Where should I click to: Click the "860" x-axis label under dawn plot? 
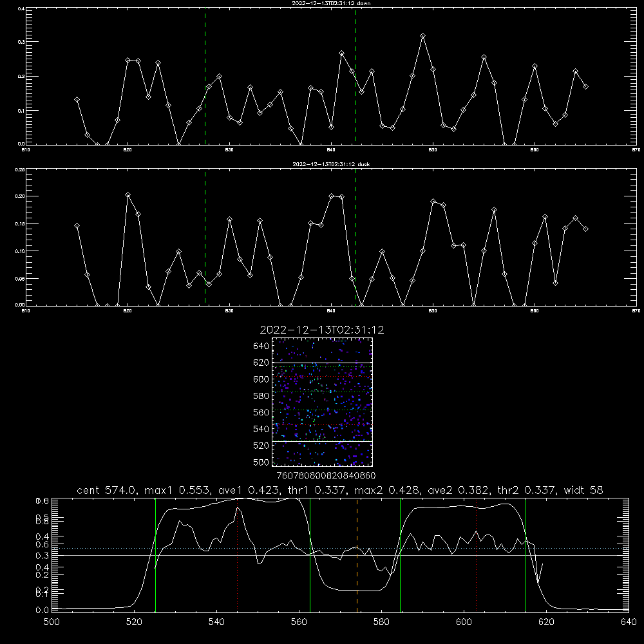pyautogui.click(x=535, y=149)
